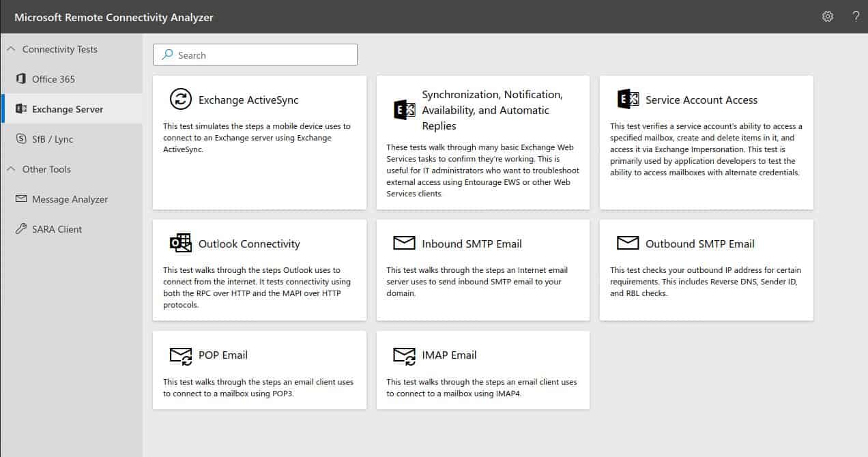Click the description about RPC over HTTP
This screenshot has height=457, width=868.
(x=257, y=287)
